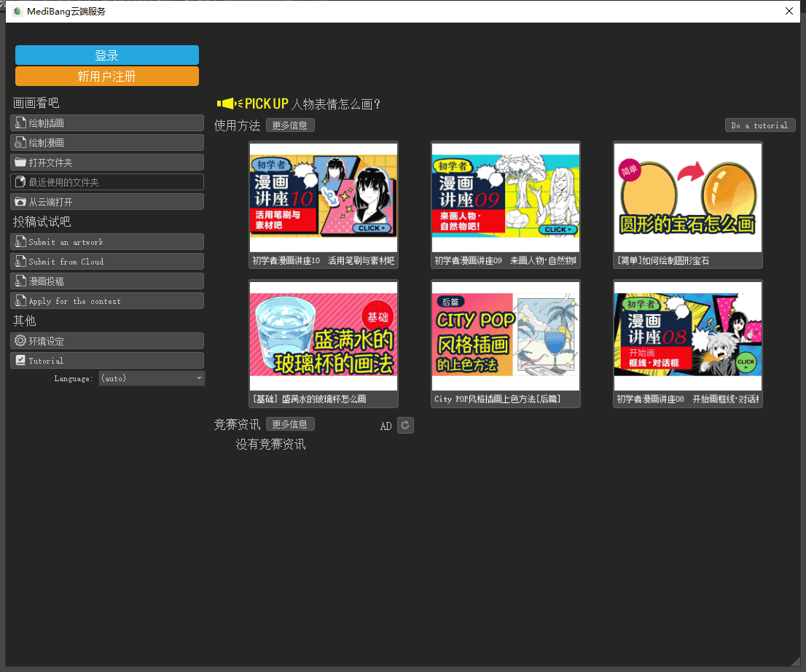Select Submit from Cloud option
The height and width of the screenshot is (672, 806).
point(106,262)
